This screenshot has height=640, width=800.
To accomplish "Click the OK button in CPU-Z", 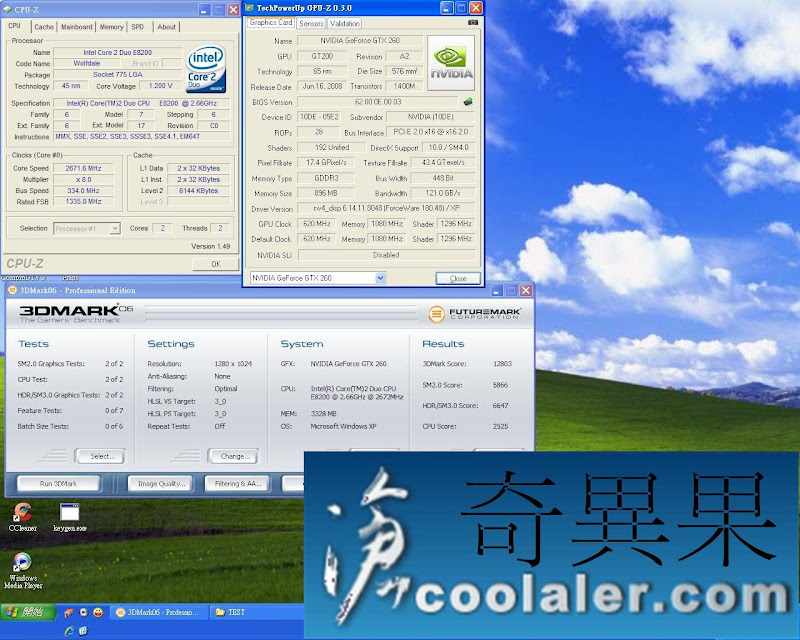I will pos(216,264).
